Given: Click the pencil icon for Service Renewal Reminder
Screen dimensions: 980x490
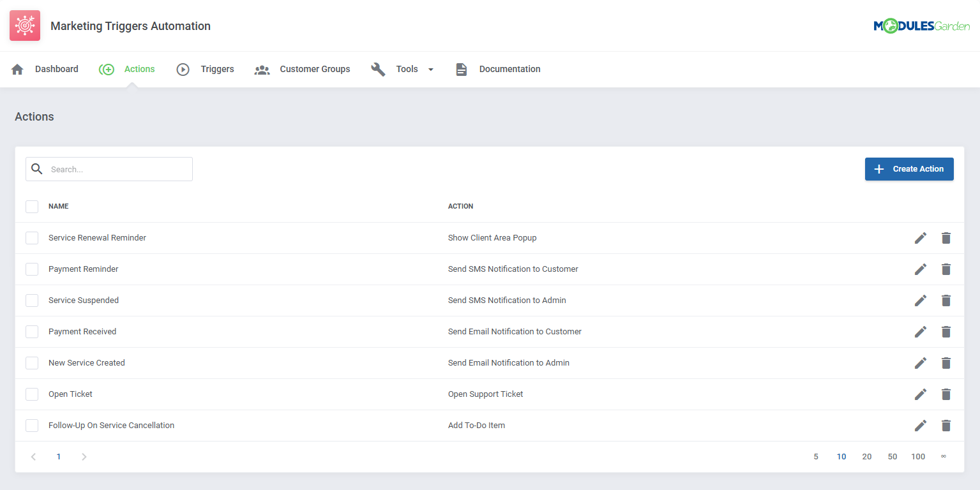Looking at the screenshot, I should [x=921, y=237].
